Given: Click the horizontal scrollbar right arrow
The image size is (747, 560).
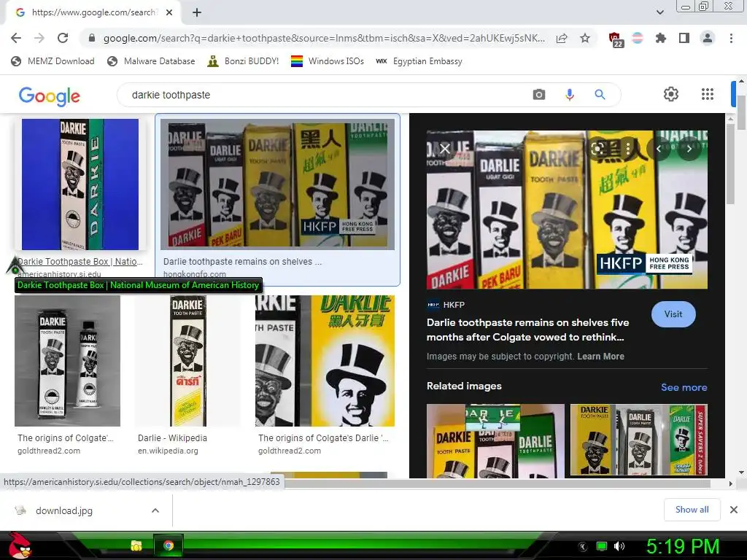Looking at the screenshot, I should pos(731,484).
